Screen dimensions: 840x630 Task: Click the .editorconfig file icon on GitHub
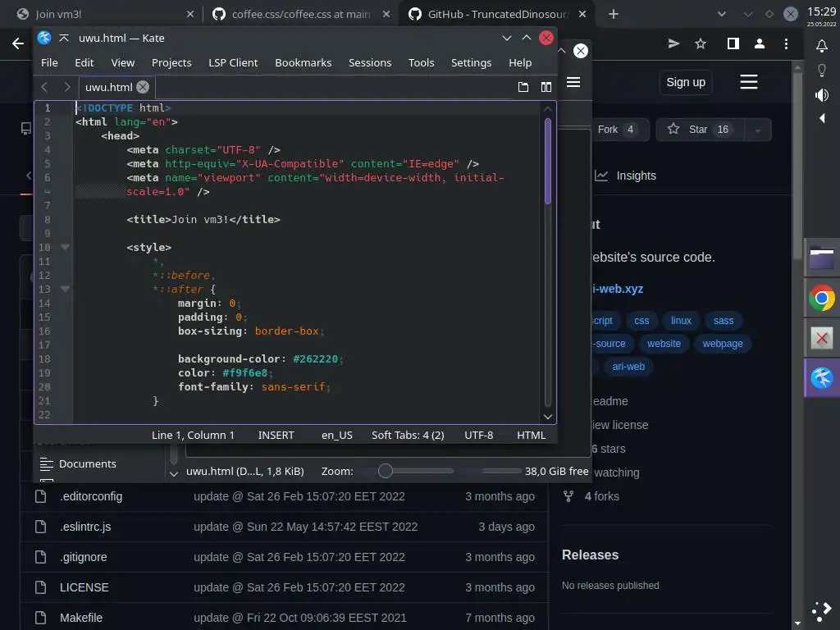pos(41,496)
